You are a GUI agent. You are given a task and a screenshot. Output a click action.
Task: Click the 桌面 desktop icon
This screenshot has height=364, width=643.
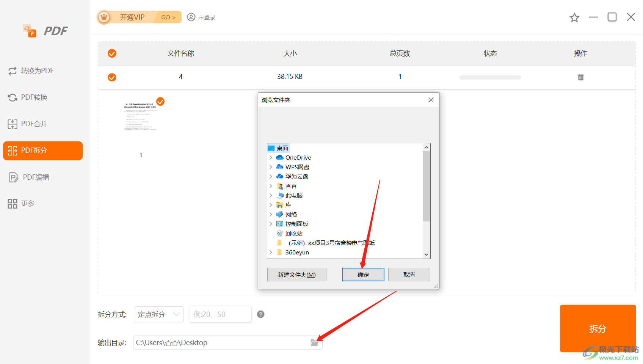coord(271,148)
